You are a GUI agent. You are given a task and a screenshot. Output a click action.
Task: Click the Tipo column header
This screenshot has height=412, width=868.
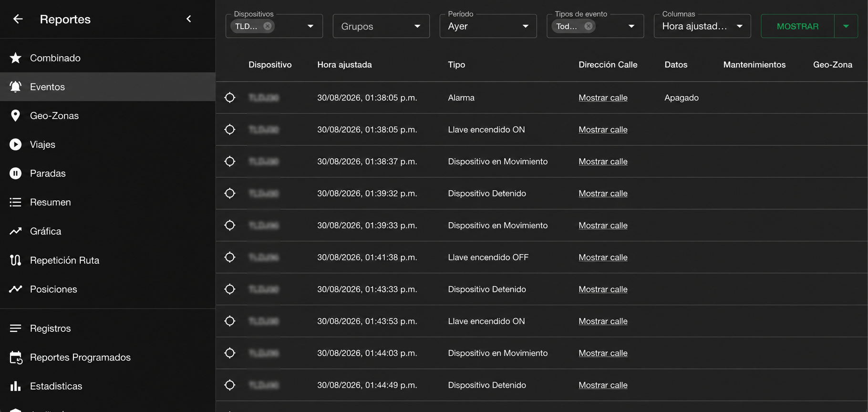[456, 65]
